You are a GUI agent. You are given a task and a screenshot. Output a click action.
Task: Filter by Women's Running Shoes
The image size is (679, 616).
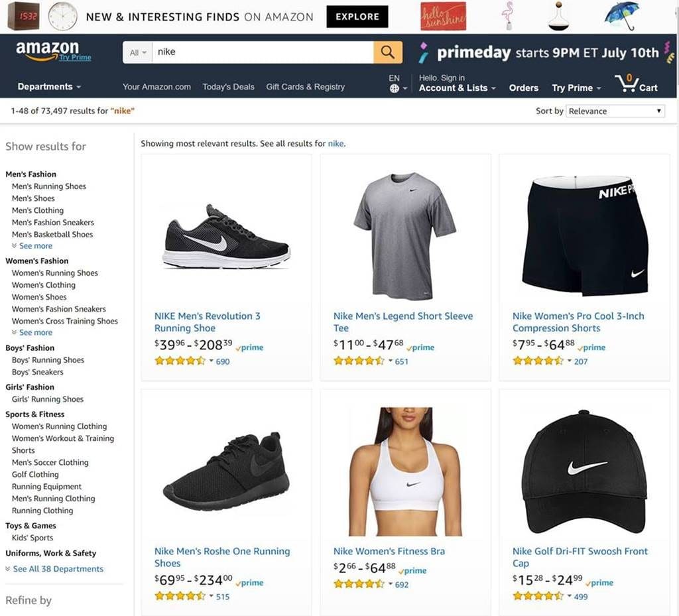coord(55,273)
